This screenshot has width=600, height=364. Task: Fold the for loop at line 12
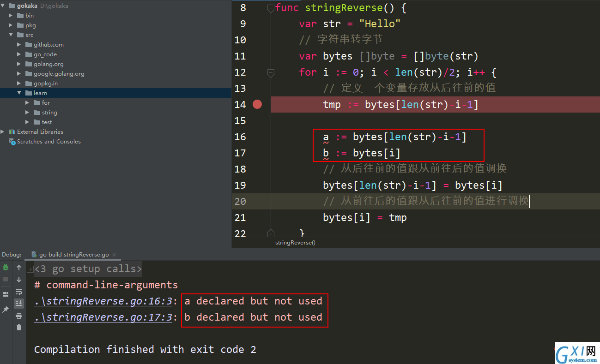tap(271, 72)
